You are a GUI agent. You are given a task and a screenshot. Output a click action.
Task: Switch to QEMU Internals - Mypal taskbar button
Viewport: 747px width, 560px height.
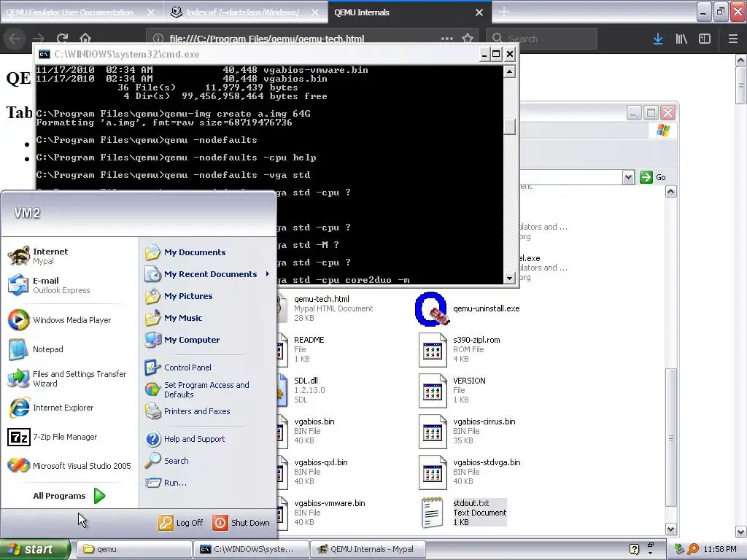[368, 549]
